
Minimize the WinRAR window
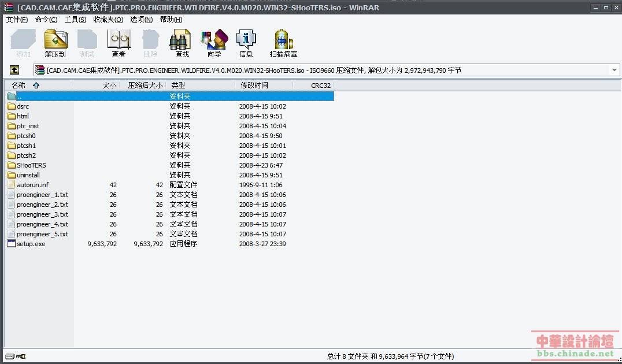pyautogui.click(x=596, y=8)
